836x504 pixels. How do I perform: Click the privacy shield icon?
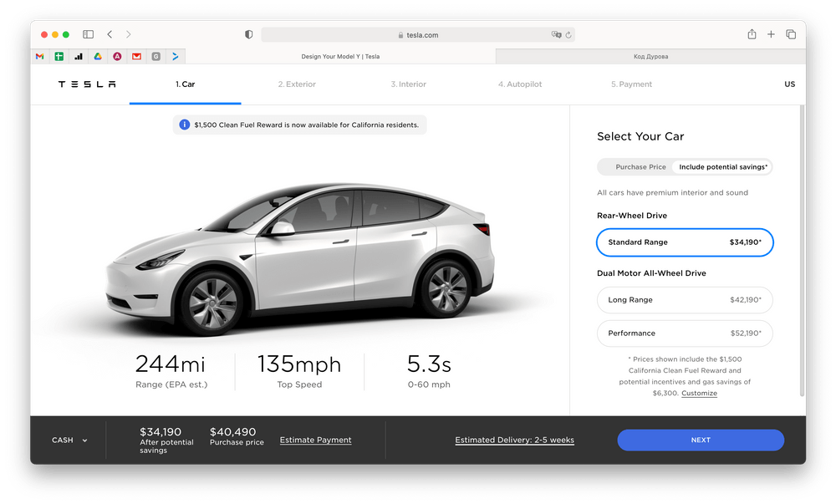[247, 34]
